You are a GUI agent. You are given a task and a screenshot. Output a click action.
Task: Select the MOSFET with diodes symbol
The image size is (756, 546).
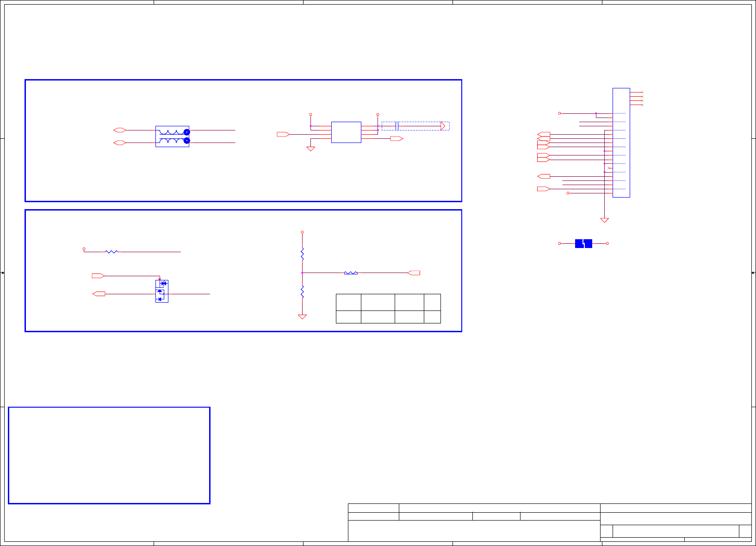click(161, 291)
